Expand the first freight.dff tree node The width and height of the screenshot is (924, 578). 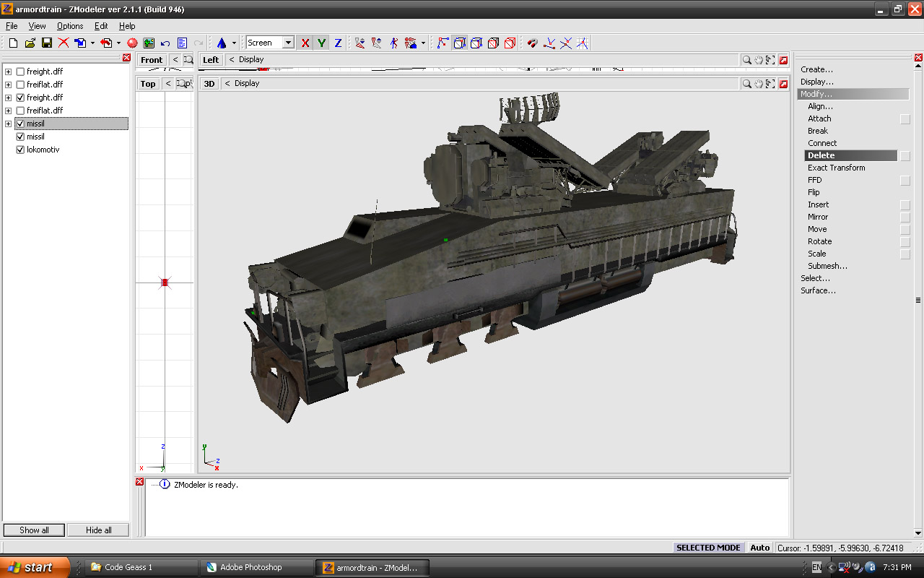[9, 72]
